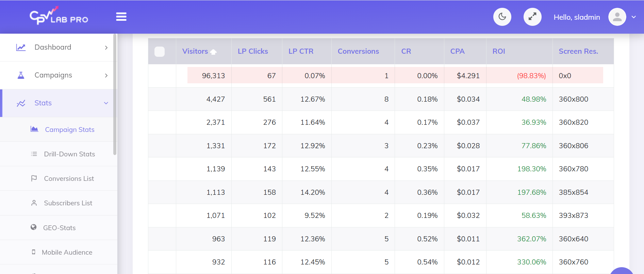Viewport: 644px width, 274px height.
Task: Click the Mobile Audience phone icon
Action: click(33, 252)
